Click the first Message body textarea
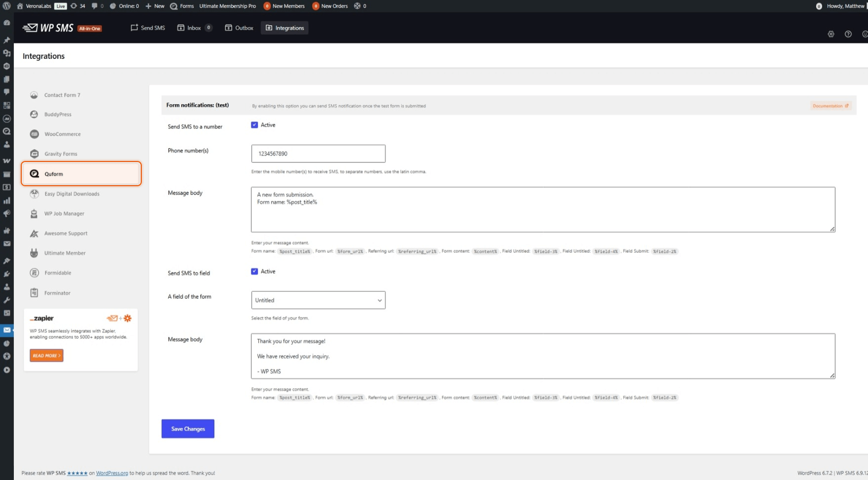The width and height of the screenshot is (868, 480). tap(543, 209)
